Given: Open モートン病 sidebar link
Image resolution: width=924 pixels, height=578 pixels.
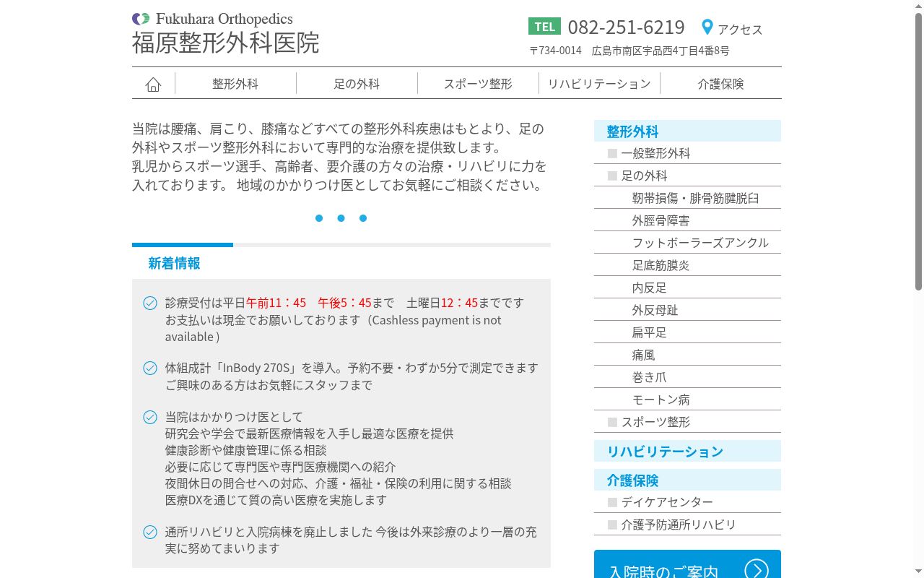Looking at the screenshot, I should (x=687, y=400).
